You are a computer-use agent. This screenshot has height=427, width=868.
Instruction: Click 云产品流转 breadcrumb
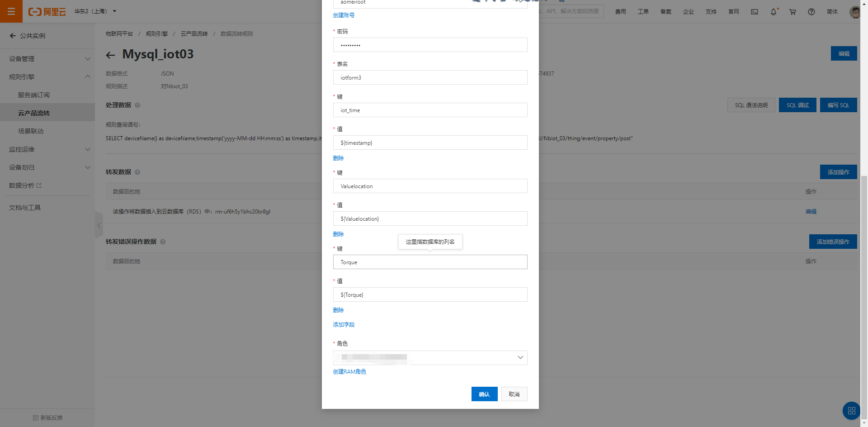(194, 34)
